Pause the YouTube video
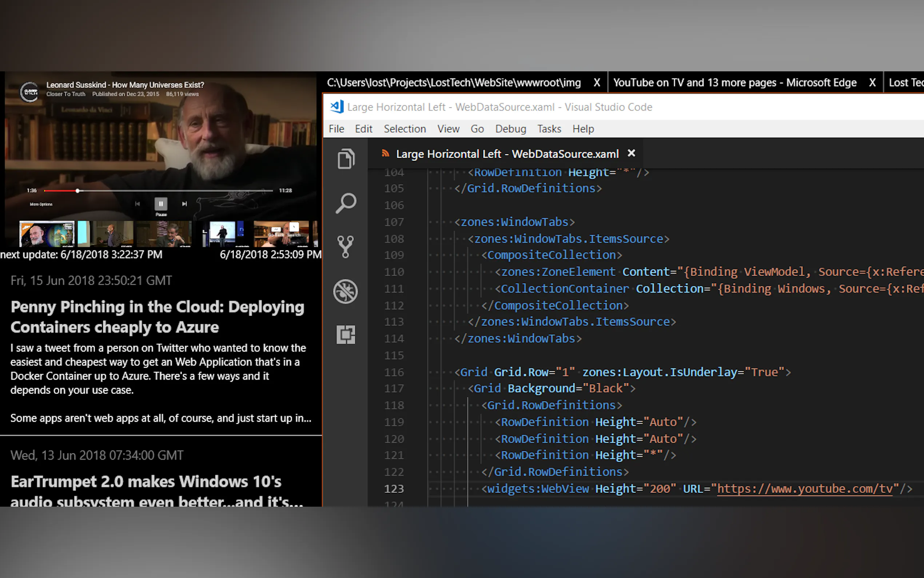924x578 pixels. 161,204
